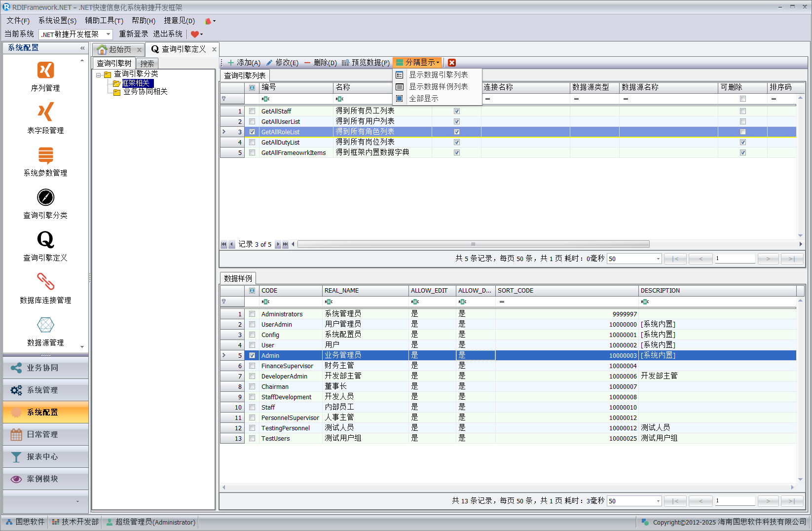The width and height of the screenshot is (812, 531).
Task: Open 查询引擎分类 compass icon
Action: (45, 197)
